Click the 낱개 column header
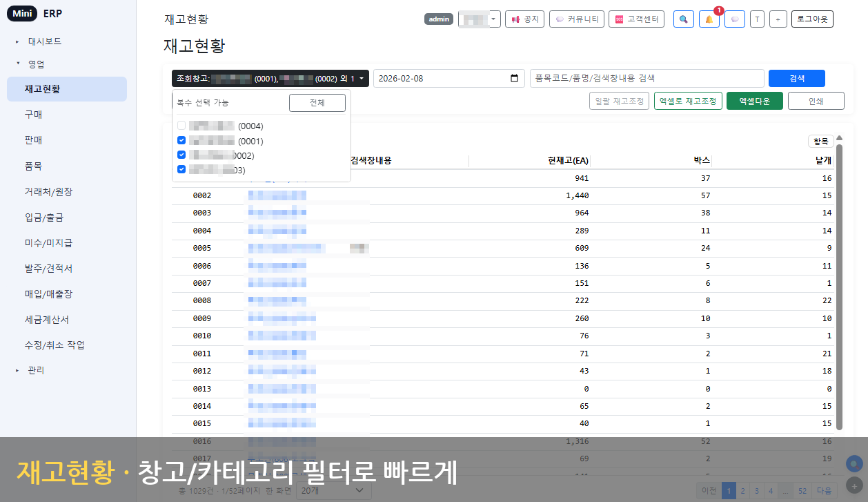The width and height of the screenshot is (868, 502). (x=824, y=160)
